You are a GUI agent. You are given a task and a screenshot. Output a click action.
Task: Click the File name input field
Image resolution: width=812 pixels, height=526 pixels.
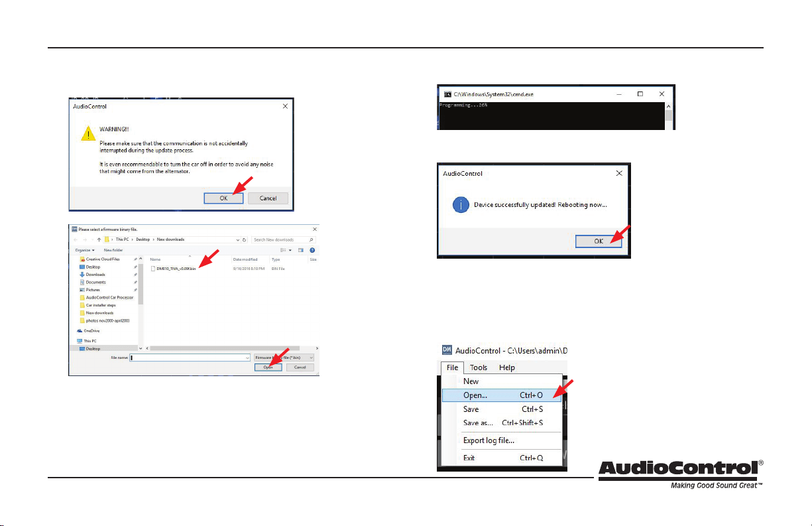coord(190,358)
